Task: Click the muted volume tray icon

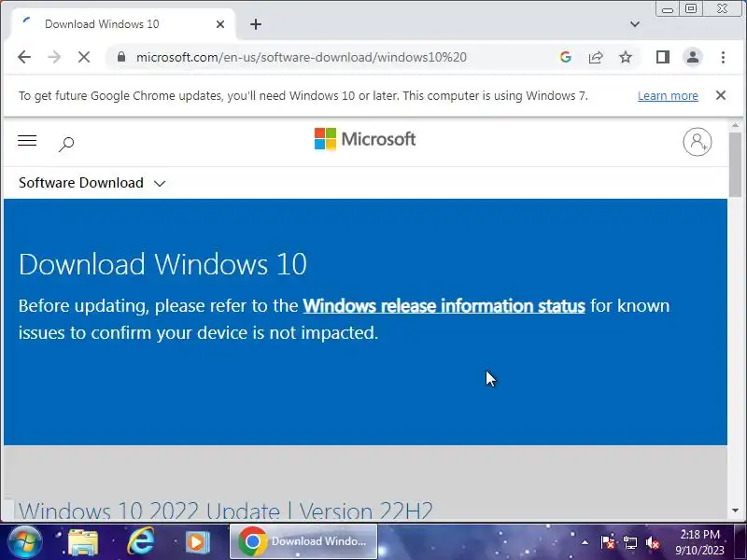Action: point(652,542)
